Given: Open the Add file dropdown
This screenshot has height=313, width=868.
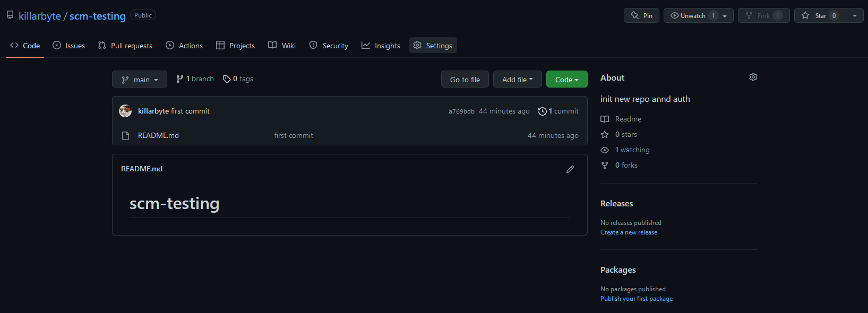Looking at the screenshot, I should coord(517,79).
